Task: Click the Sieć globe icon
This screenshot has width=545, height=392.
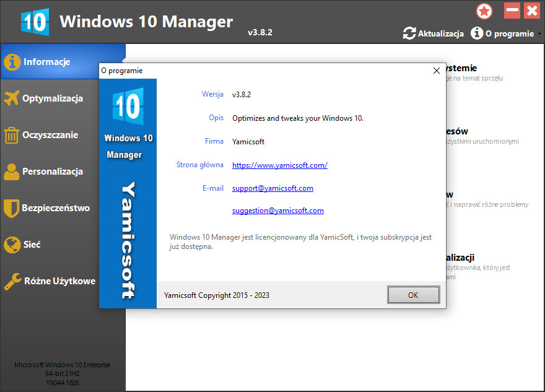Action: point(12,245)
